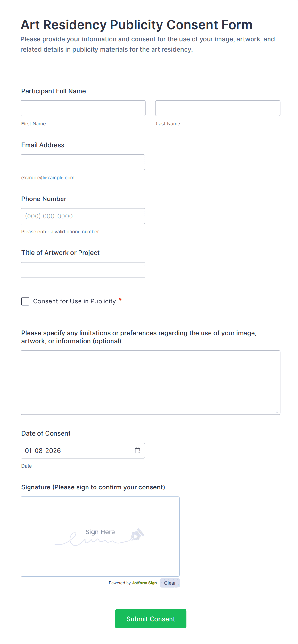This screenshot has width=298, height=644.
Task: Click the limitations or preferences textarea
Action: [x=150, y=382]
